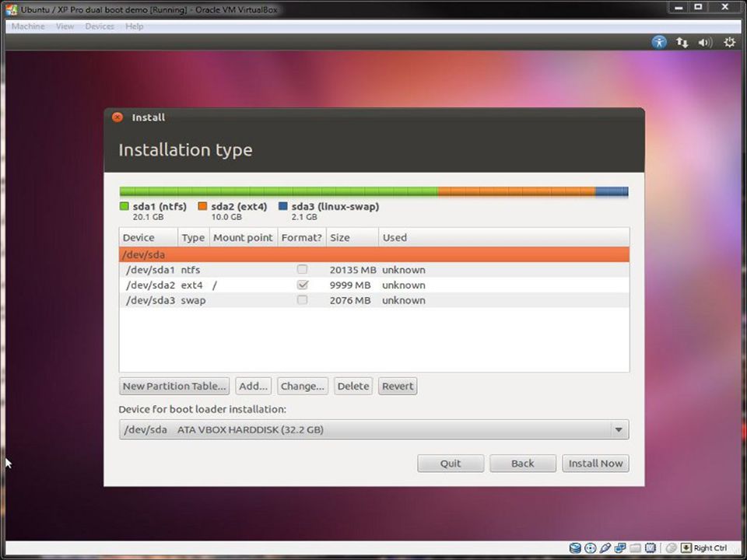
Task: Open the sound volume indicator
Action: 705,42
